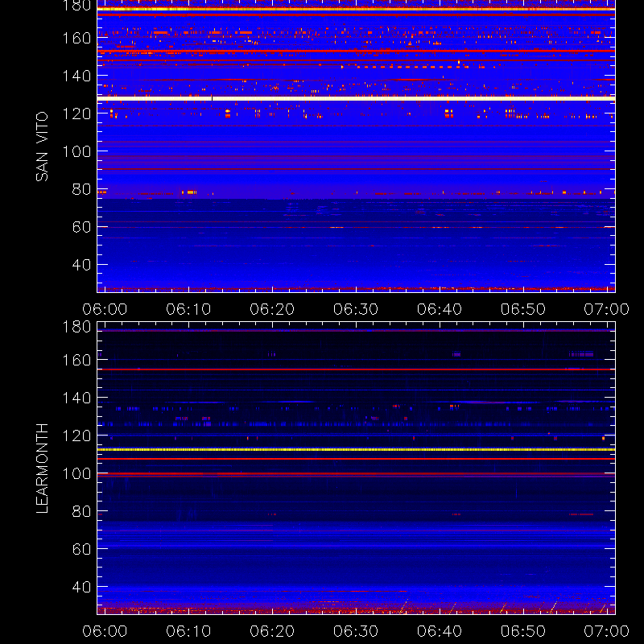Click 06:00 time label under LEARMONTH plot
Screen dimensions: 644x644
pos(105,631)
